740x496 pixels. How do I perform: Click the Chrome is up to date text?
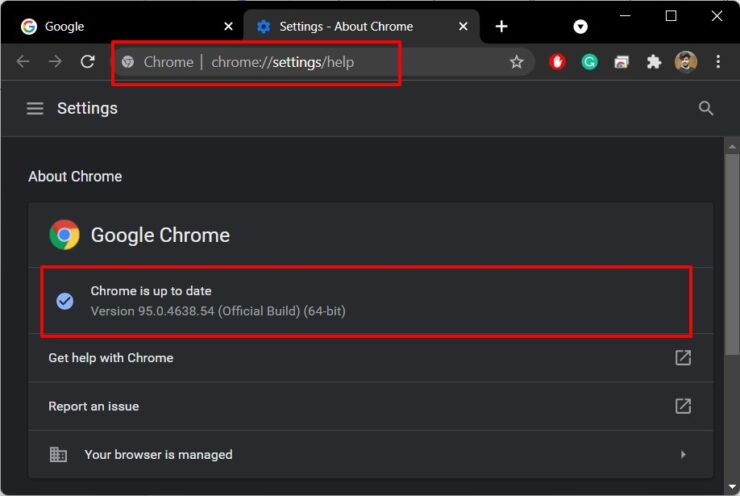click(x=151, y=291)
